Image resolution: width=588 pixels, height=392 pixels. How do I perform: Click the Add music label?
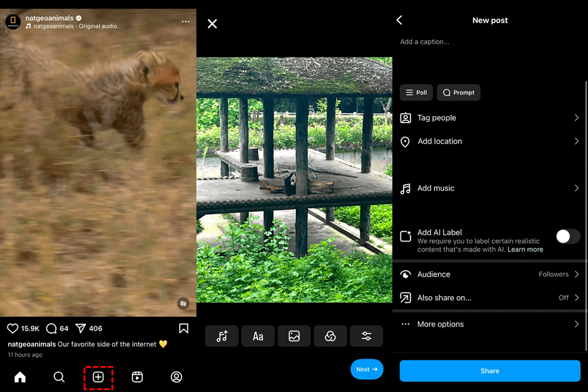pos(436,188)
